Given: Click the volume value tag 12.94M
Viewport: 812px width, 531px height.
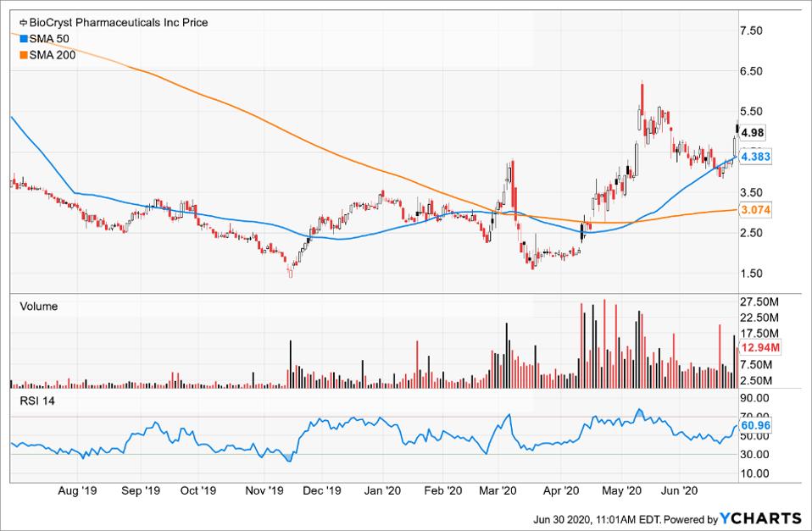Looking at the screenshot, I should click(760, 347).
